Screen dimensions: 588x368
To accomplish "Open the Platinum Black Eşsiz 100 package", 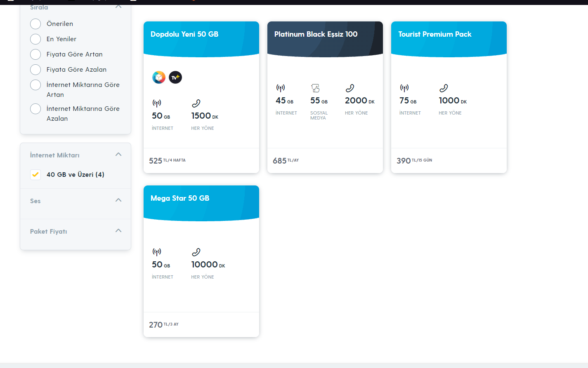I will [x=316, y=34].
